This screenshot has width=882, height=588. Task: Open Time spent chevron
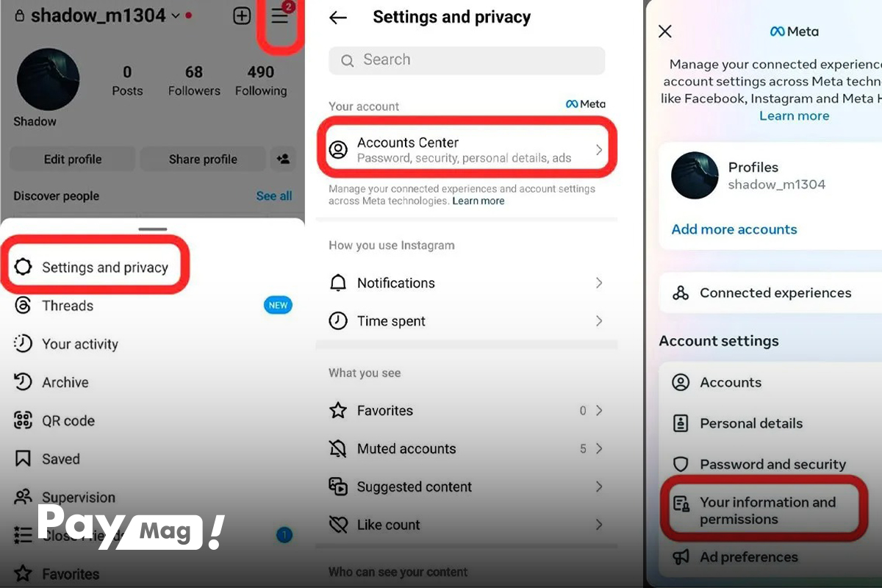[x=599, y=321]
